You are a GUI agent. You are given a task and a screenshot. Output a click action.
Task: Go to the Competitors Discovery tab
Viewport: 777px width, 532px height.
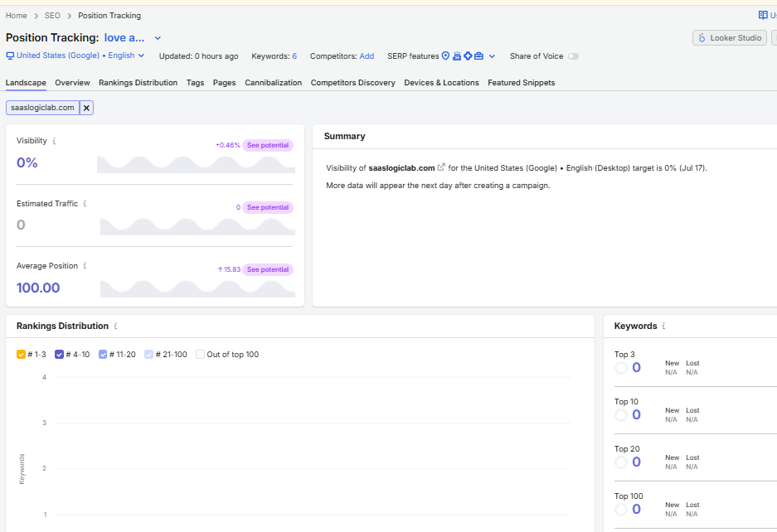[x=352, y=83]
